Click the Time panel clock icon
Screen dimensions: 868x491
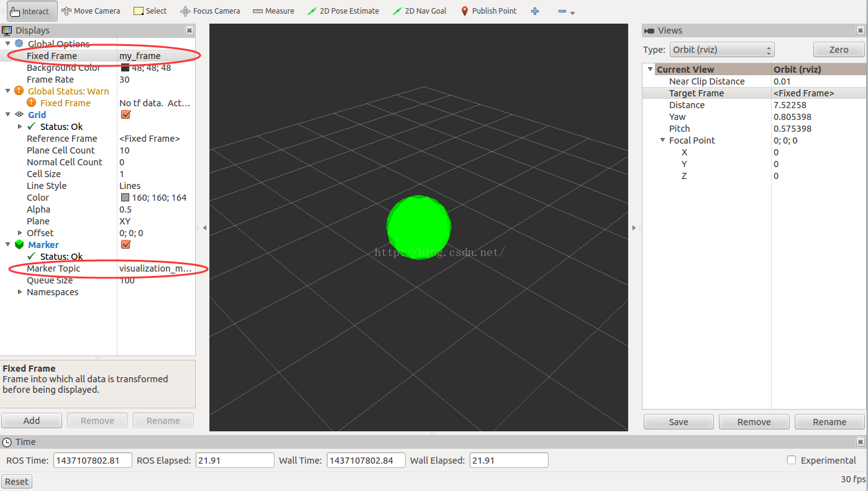click(7, 442)
